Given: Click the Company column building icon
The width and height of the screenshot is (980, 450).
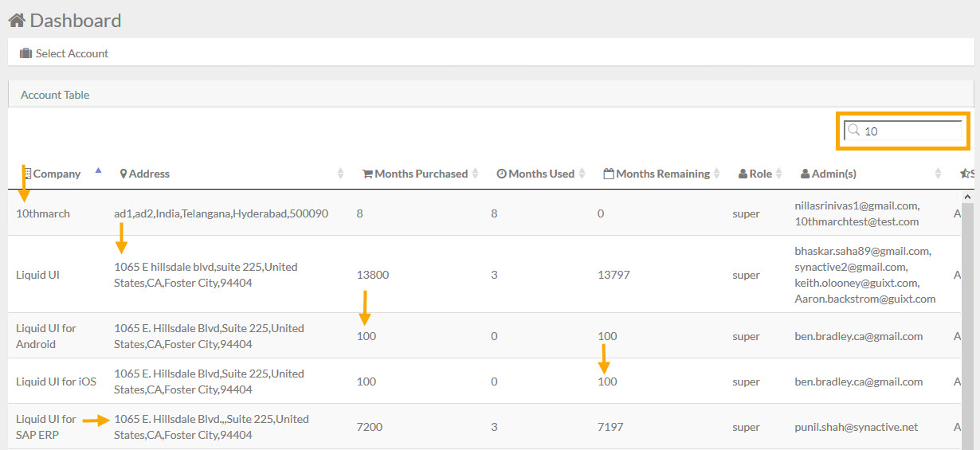Looking at the screenshot, I should click(26, 174).
